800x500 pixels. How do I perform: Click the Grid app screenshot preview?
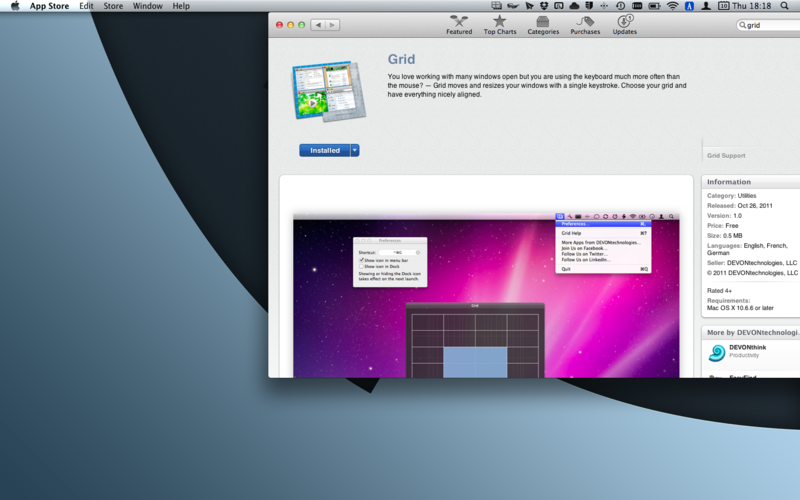[486, 295]
